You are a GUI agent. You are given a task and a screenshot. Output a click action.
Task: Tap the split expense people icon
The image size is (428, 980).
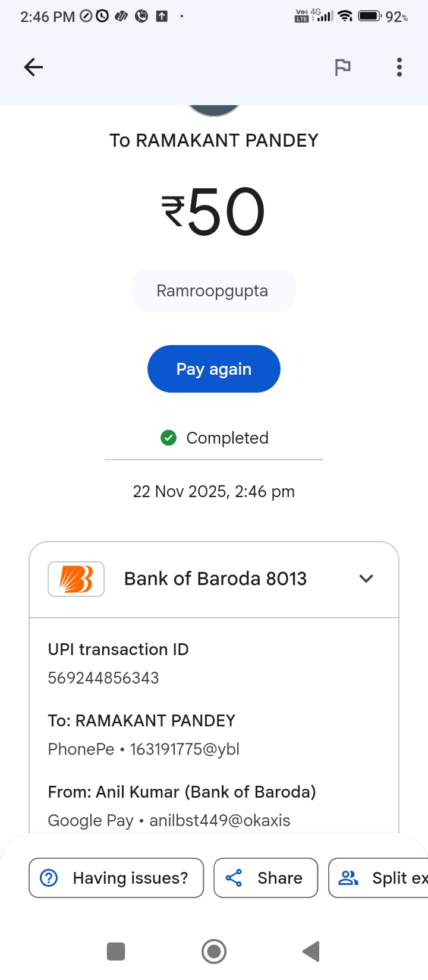coord(348,878)
